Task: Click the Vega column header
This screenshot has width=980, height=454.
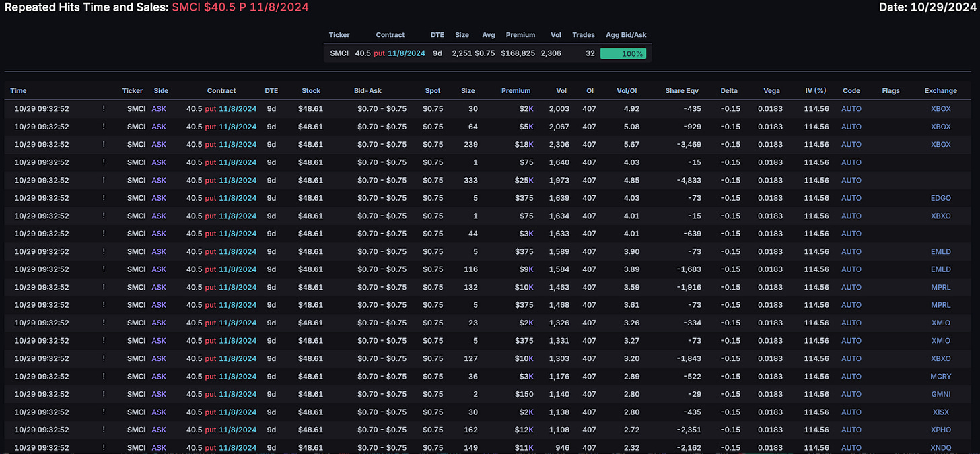Action: tap(772, 90)
